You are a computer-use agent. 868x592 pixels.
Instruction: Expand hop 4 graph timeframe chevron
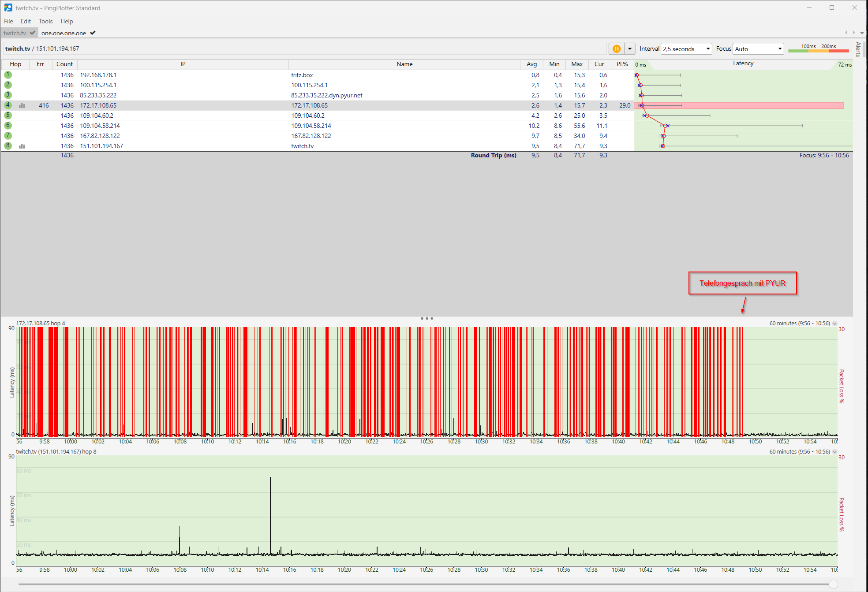(x=835, y=324)
